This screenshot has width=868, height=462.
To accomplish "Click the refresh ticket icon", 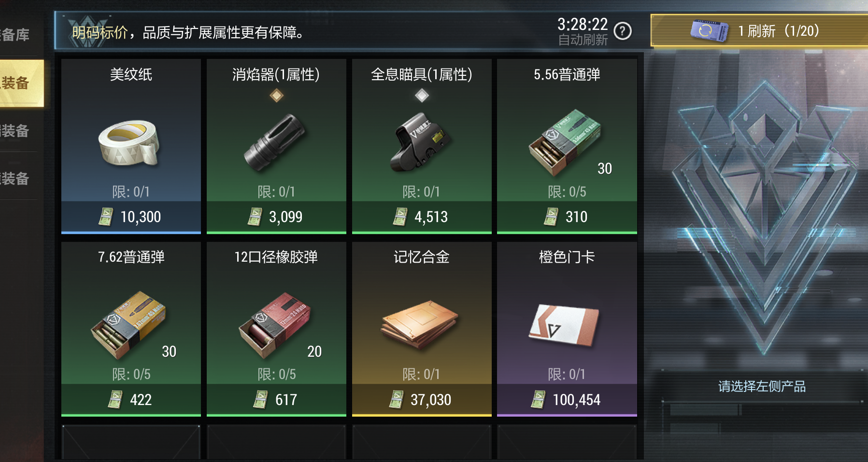I will [x=709, y=31].
